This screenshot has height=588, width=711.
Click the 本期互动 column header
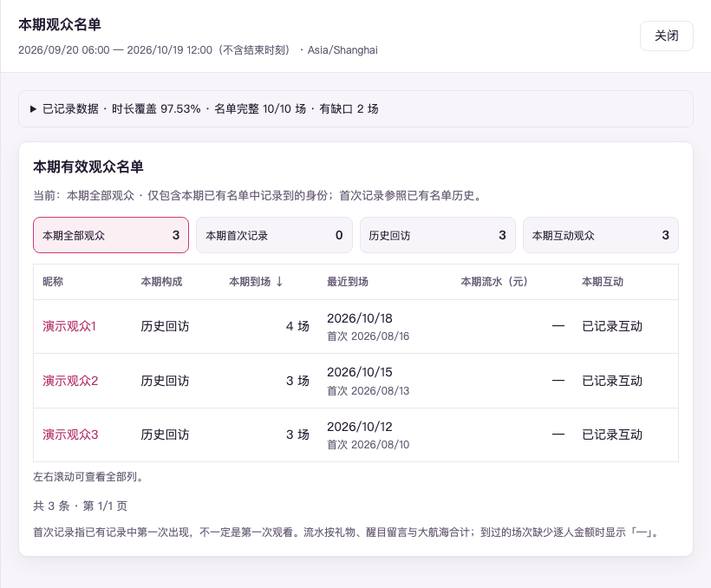(x=603, y=282)
